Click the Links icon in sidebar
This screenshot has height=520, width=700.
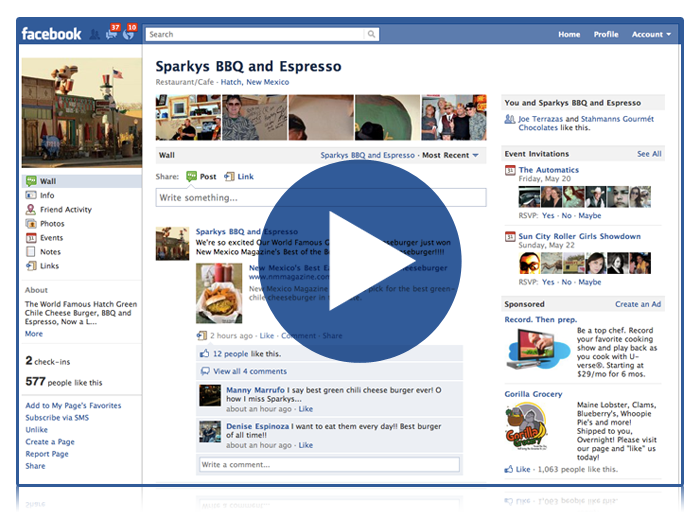31,266
